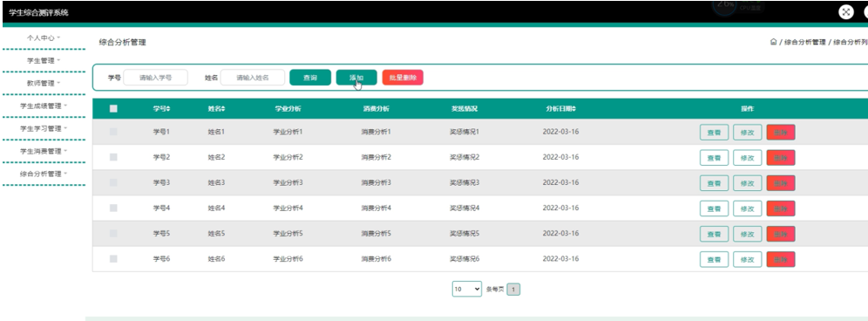This screenshot has height=321, width=868.
Task: Click 删除 for row 学号5
Action: coord(781,234)
